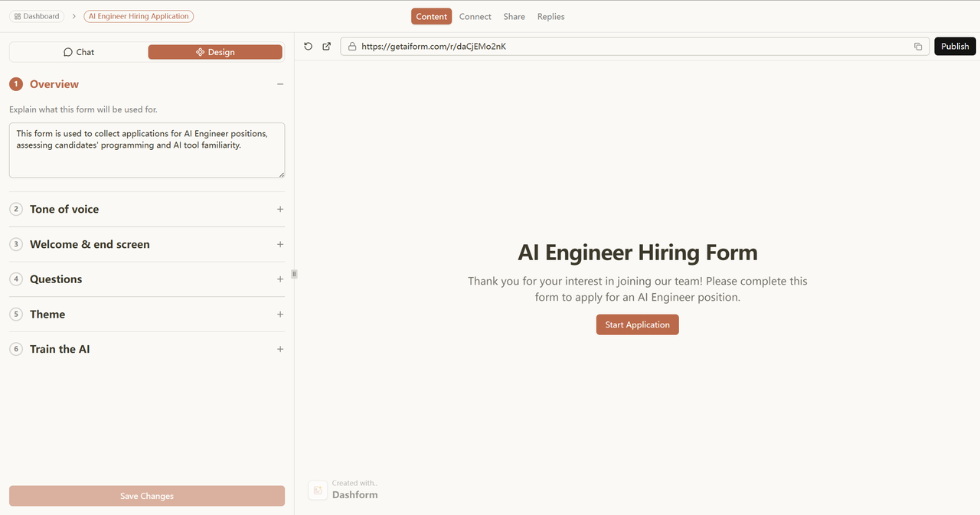This screenshot has height=515, width=980.
Task: Click the Tone of voice heading
Action: pos(64,209)
